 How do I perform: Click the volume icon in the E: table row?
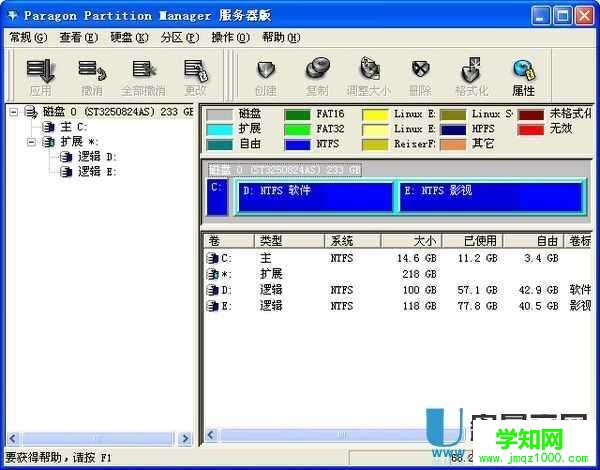pos(212,306)
